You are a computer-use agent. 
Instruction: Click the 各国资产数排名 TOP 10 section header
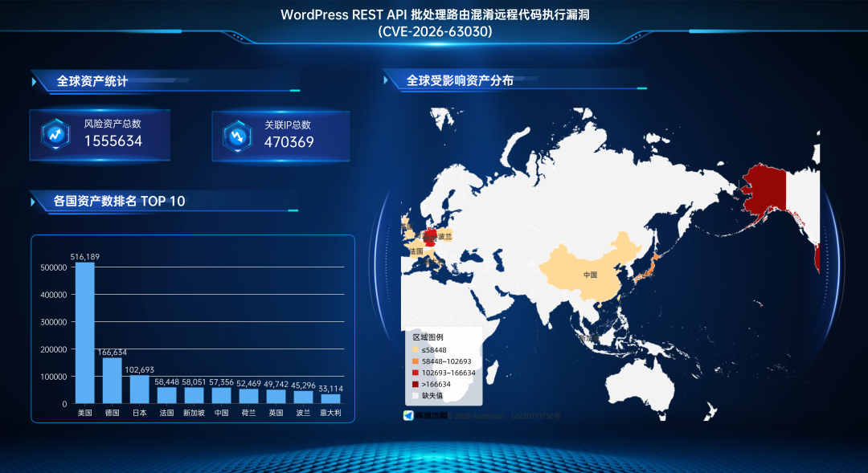pos(119,201)
